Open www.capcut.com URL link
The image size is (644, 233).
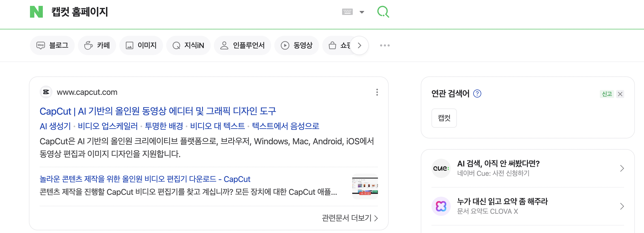87,92
